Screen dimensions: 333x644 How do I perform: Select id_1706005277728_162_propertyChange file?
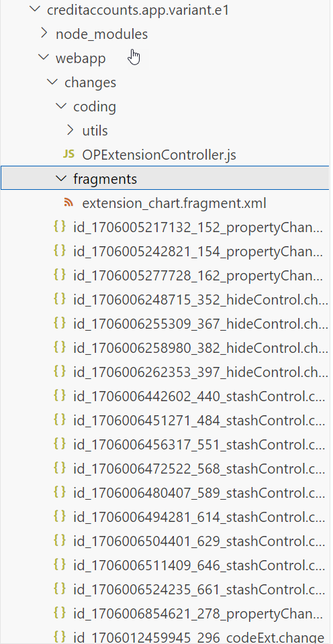tap(198, 276)
